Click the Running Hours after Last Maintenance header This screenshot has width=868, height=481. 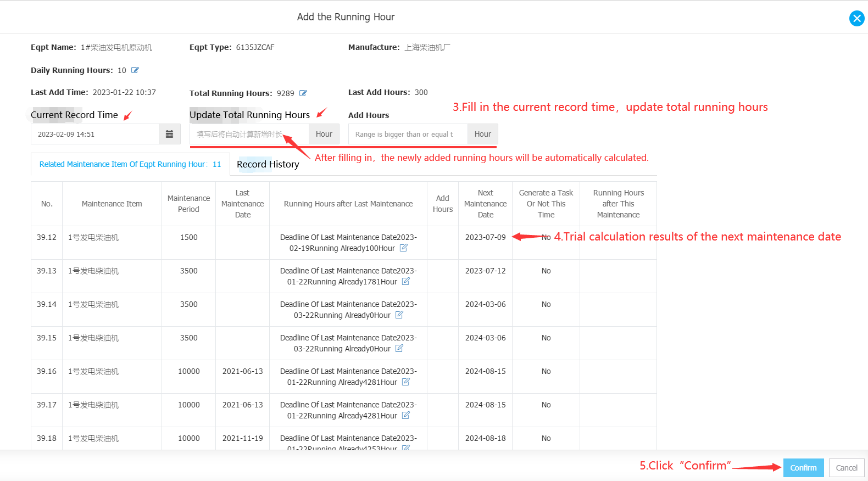pyautogui.click(x=348, y=204)
